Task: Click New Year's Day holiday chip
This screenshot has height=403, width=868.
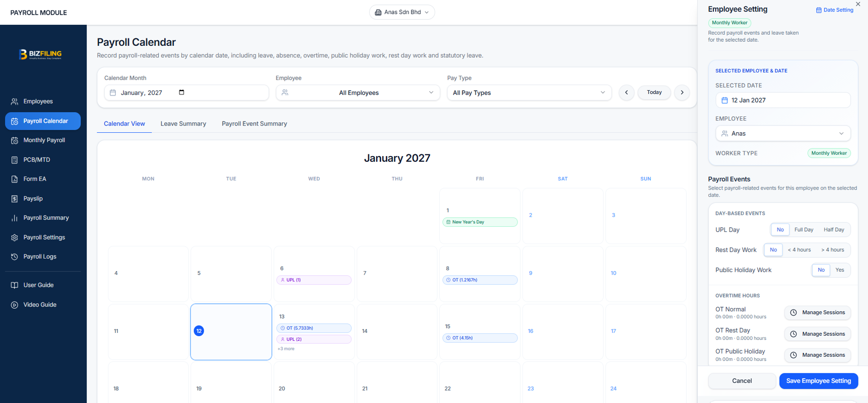Action: 480,222
